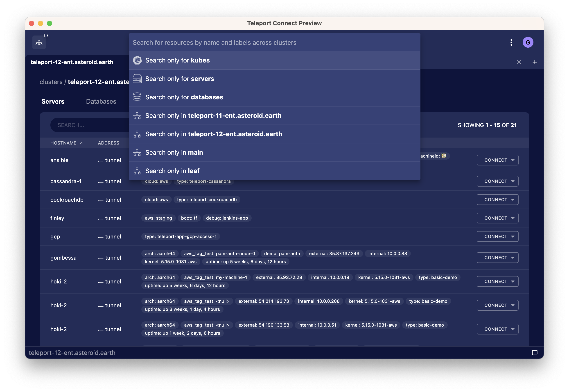Expand the CONNECT dropdown for gombessa
The height and width of the screenshot is (392, 569).
click(513, 258)
